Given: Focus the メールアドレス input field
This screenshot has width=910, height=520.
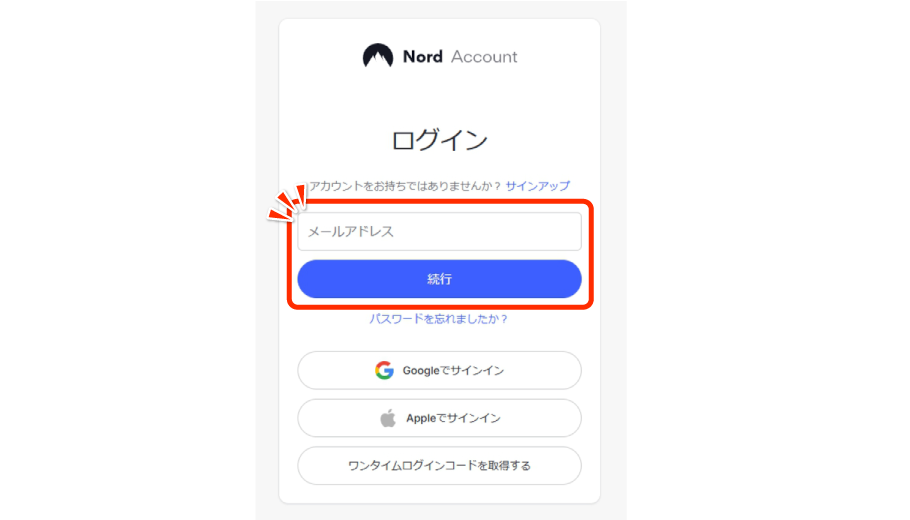Looking at the screenshot, I should (439, 232).
